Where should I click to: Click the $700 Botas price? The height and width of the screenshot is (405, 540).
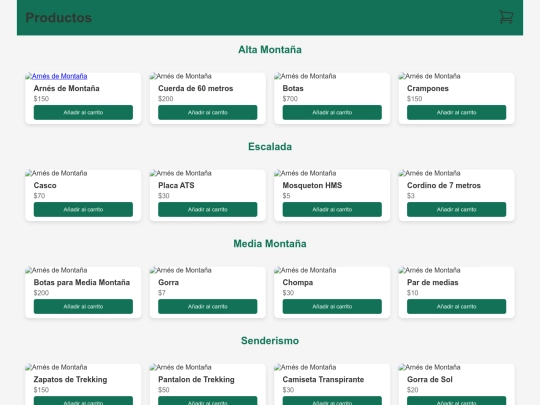290,99
